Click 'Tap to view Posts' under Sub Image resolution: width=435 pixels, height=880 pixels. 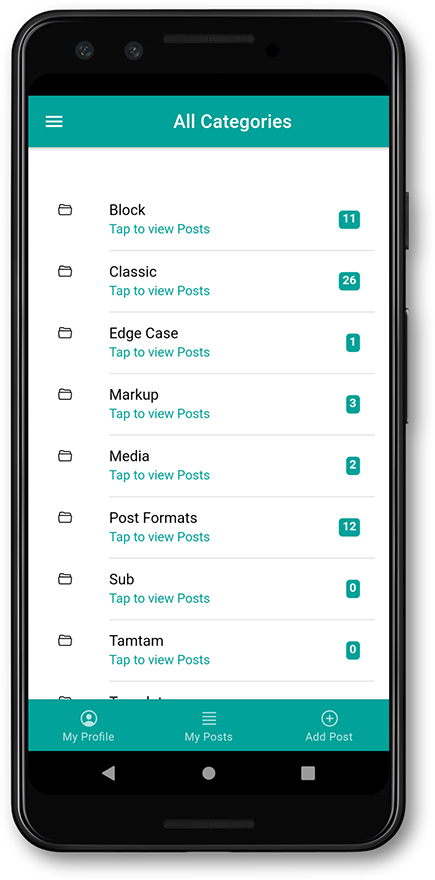pyautogui.click(x=159, y=598)
